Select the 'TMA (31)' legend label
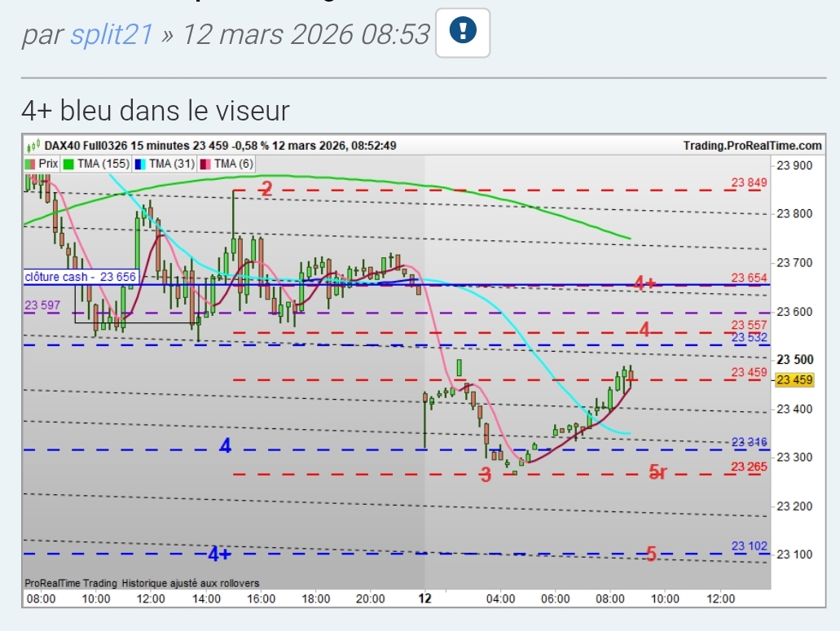 (171, 164)
